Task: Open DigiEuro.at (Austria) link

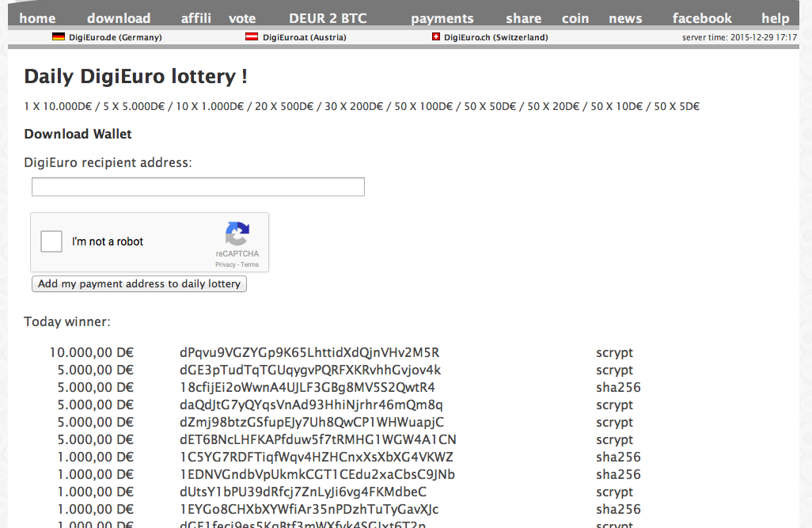Action: point(305,37)
